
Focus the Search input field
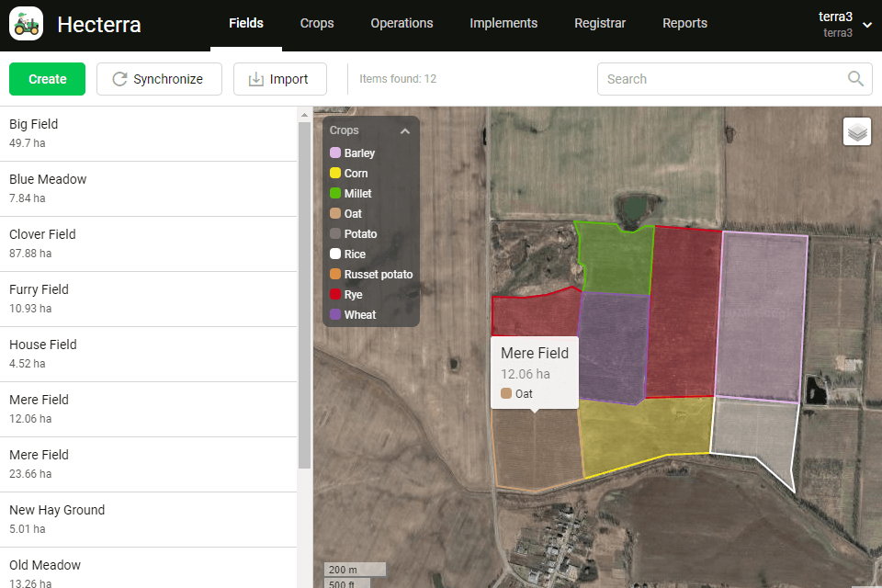[721, 79]
